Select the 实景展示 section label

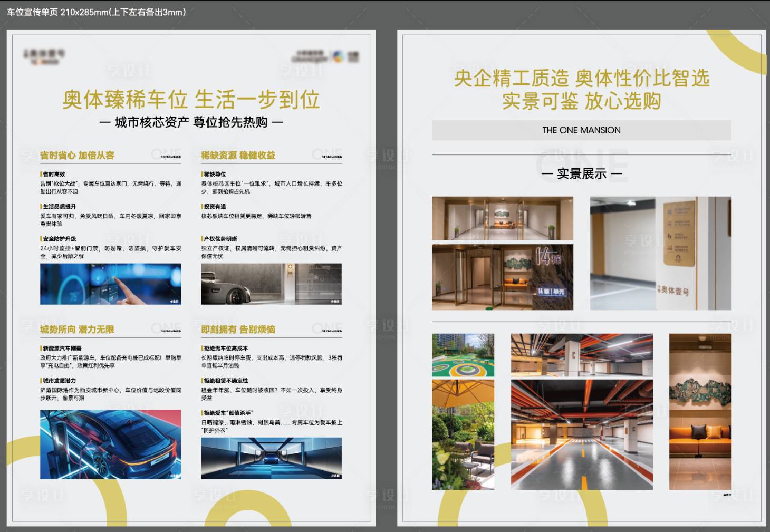[582, 173]
